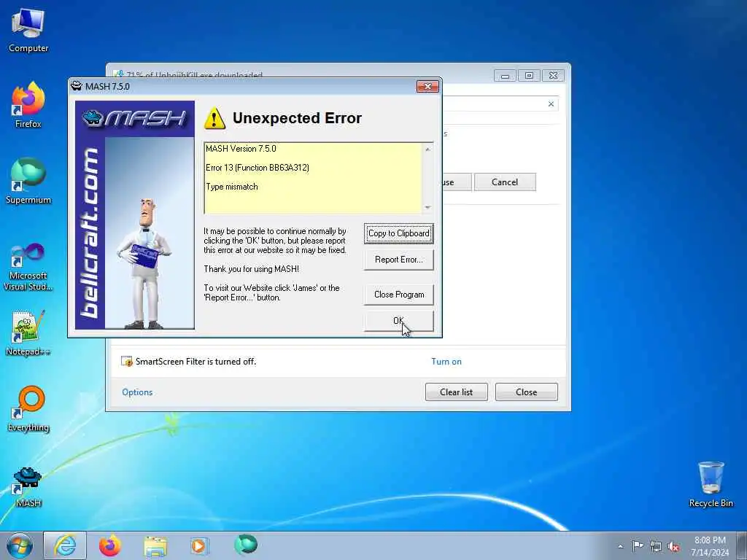747x560 pixels.
Task: Click the 'Error 13 (Function BB63A312)' line
Action: [x=258, y=168]
